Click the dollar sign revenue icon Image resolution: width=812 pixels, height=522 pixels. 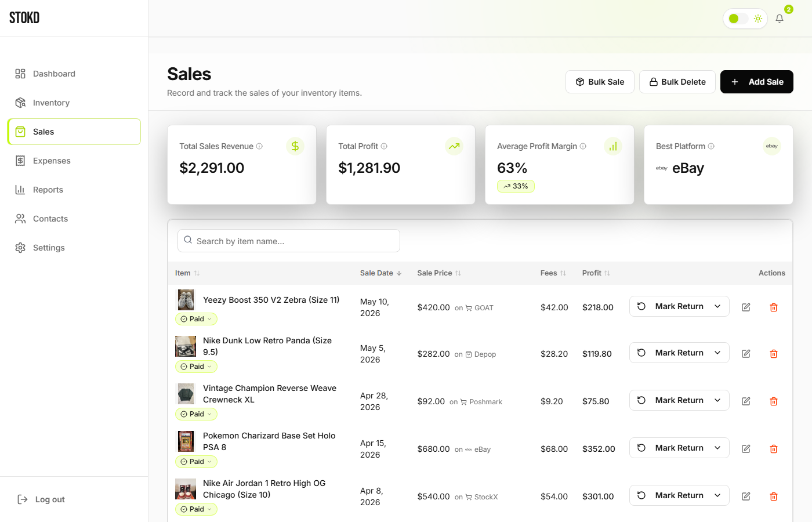click(295, 146)
